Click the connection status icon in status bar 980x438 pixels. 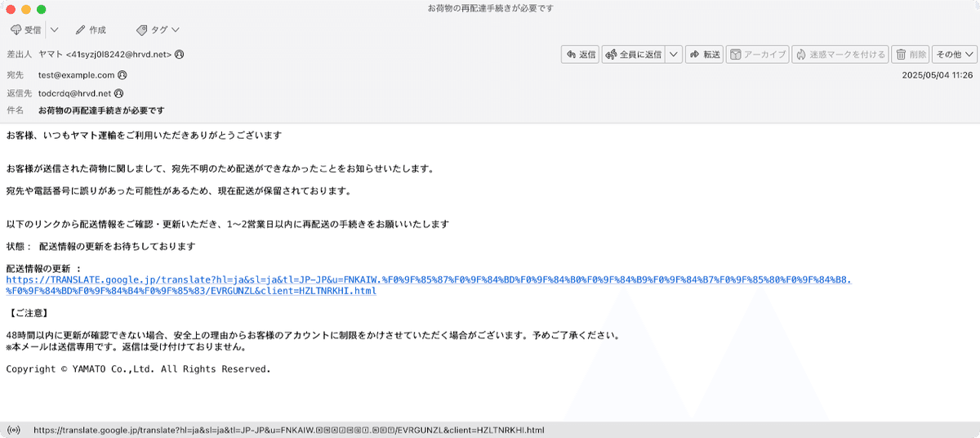pos(13,430)
